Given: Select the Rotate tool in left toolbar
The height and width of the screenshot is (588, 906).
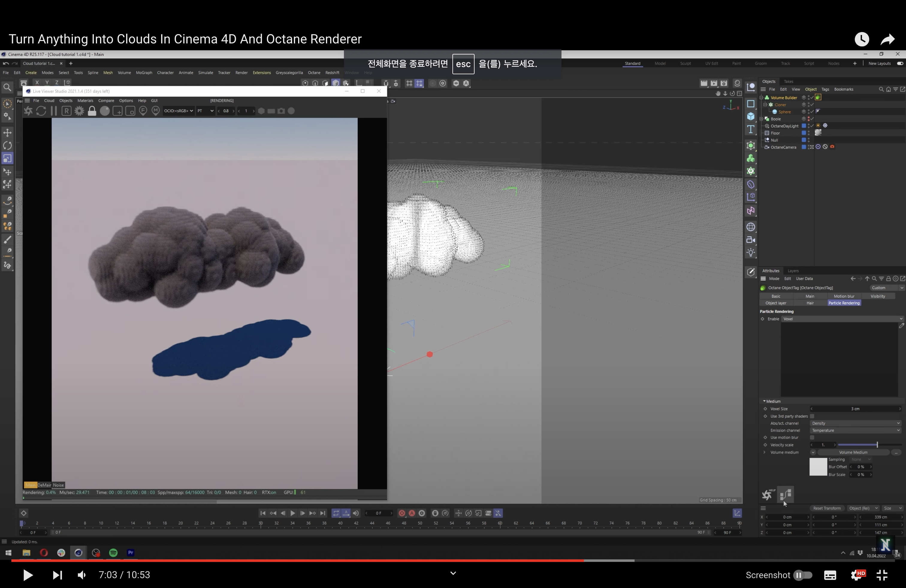Looking at the screenshot, I should pyautogui.click(x=7, y=145).
